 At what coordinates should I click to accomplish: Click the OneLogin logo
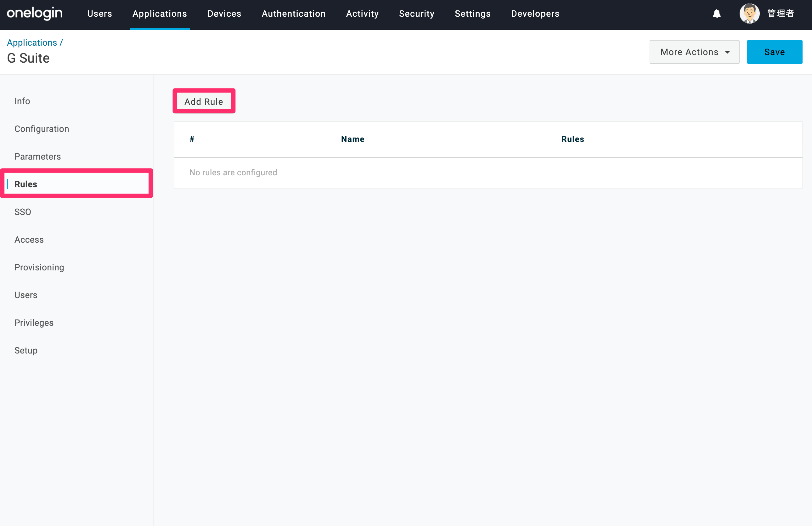(34, 13)
